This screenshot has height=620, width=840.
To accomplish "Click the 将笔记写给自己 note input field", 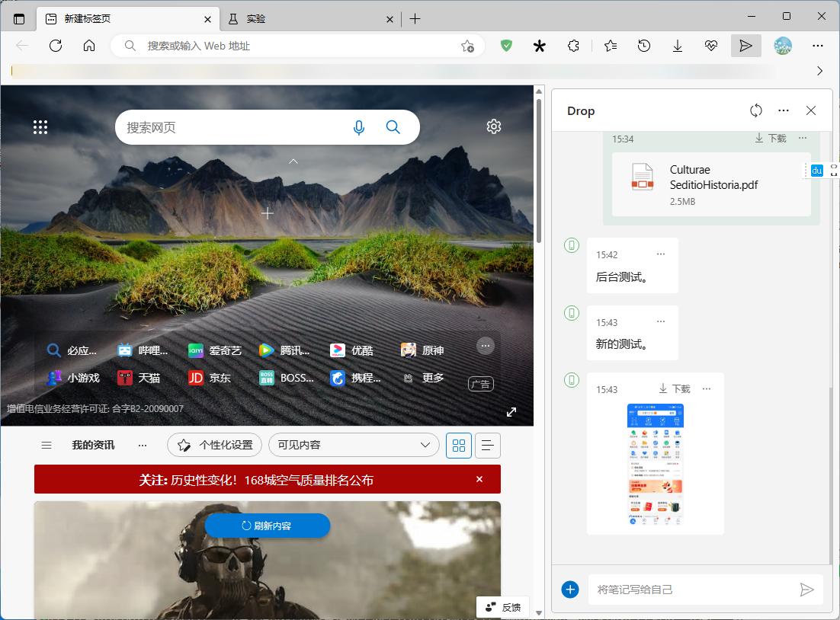I will [x=686, y=589].
